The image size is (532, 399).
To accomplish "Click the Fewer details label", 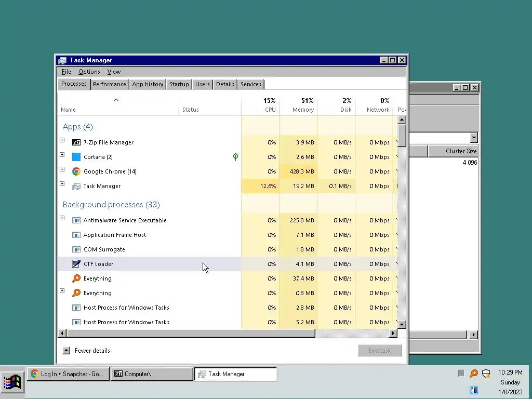I will pos(92,351).
